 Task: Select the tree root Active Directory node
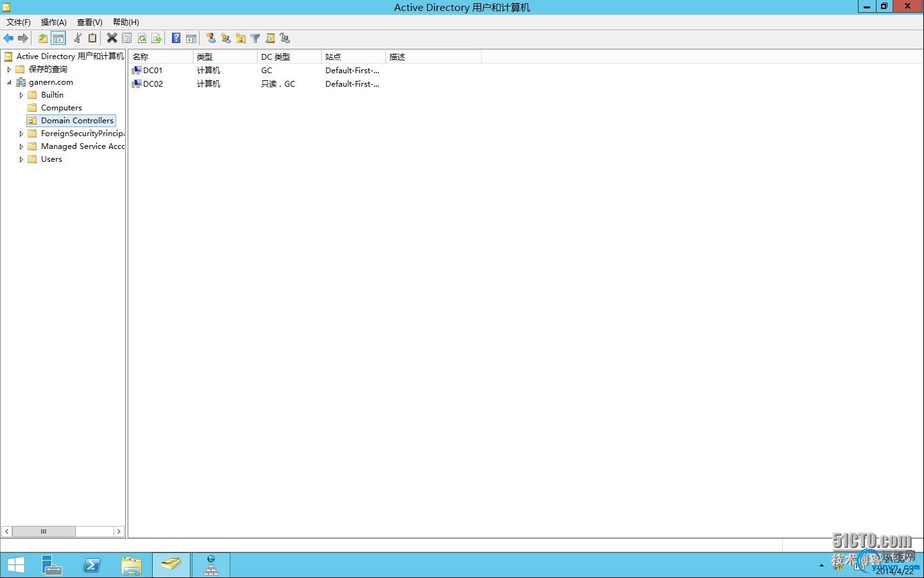pyautogui.click(x=69, y=57)
